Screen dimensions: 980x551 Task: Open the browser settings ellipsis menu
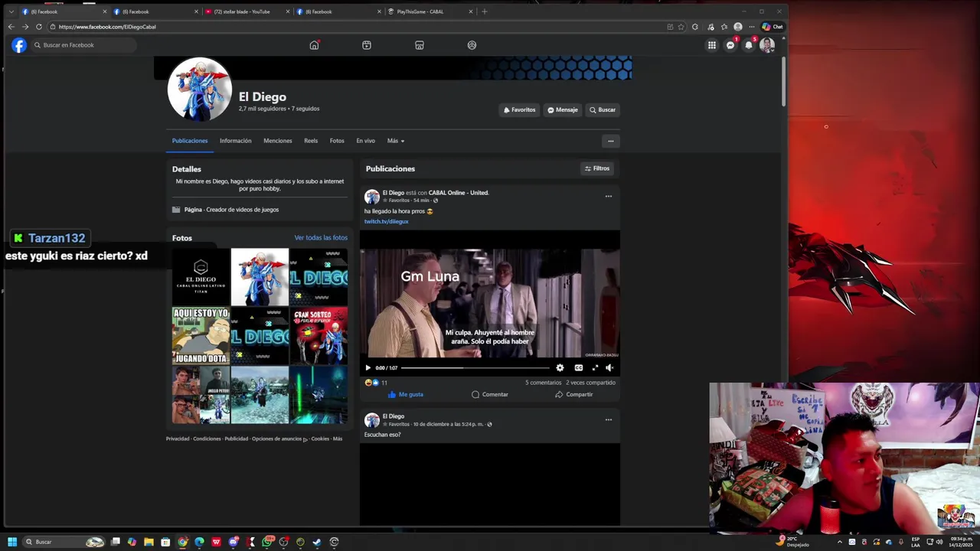click(751, 27)
